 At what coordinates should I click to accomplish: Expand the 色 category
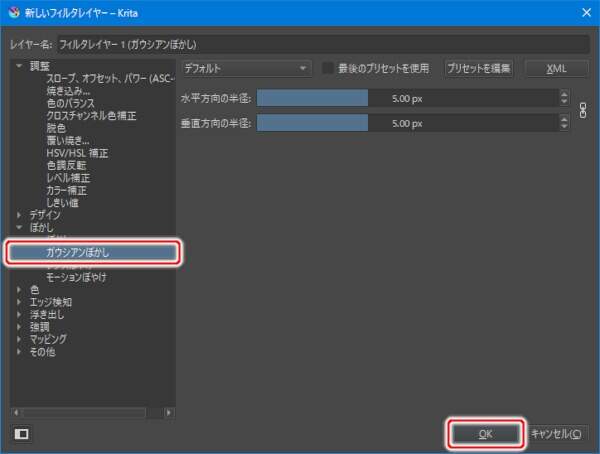(19, 290)
